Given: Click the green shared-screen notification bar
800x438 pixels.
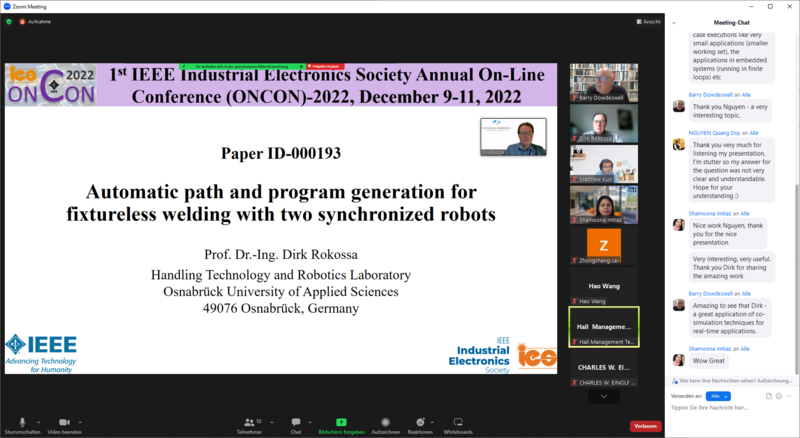Looking at the screenshot, I should pos(242,66).
